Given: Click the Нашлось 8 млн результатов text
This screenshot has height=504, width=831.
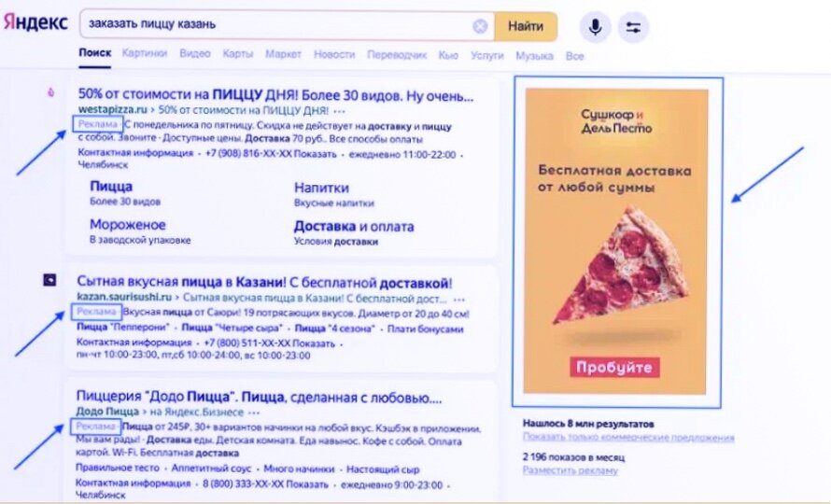Looking at the screenshot, I should (588, 424).
